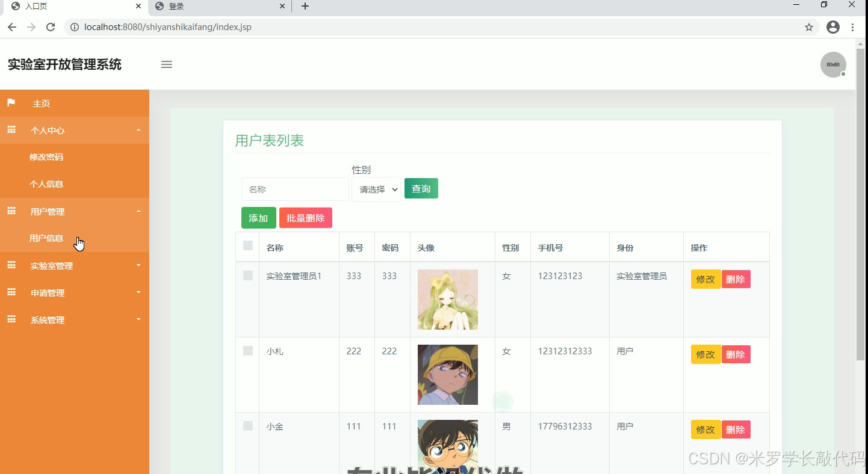The height and width of the screenshot is (474, 868).
Task: Click the grid icon next to 系统管理
Action: click(x=11, y=319)
